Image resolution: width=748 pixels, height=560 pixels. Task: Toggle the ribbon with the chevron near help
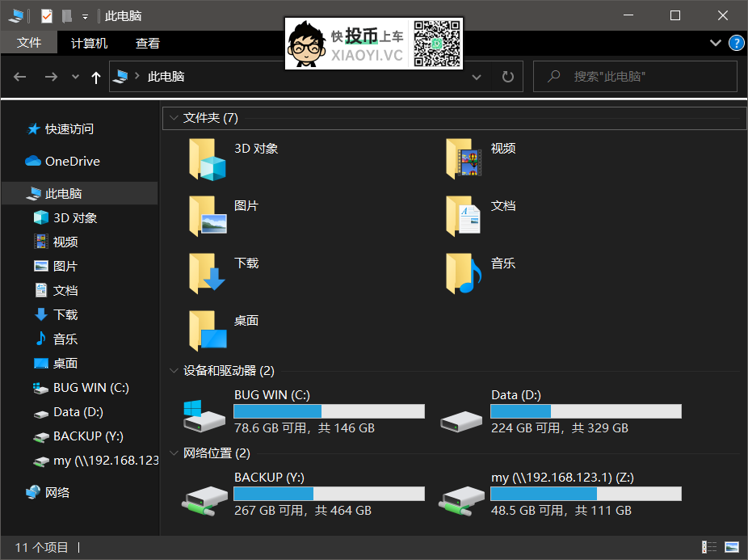715,43
